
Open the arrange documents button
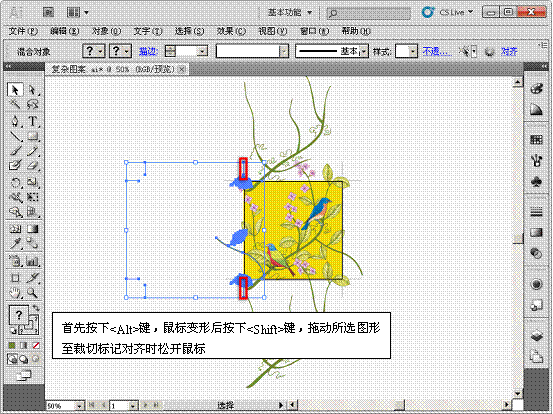77,13
